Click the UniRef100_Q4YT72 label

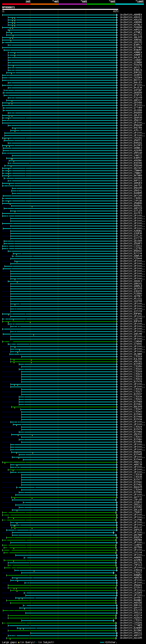[131, 497]
